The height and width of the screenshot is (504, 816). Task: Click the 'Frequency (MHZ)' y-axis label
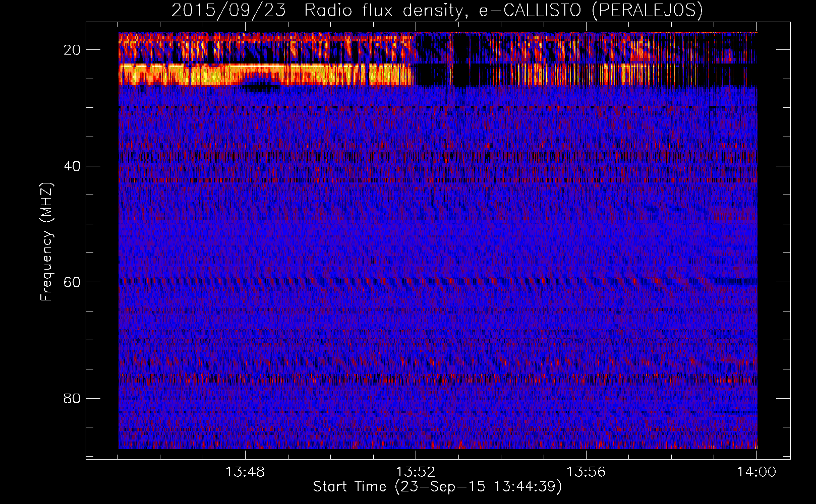coord(46,242)
